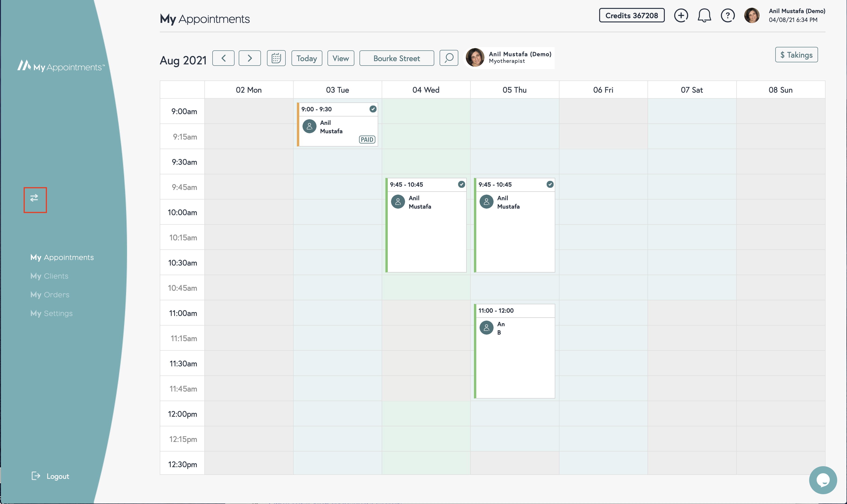This screenshot has height=504, width=847.
Task: Open the calendar date picker icon
Action: point(276,58)
